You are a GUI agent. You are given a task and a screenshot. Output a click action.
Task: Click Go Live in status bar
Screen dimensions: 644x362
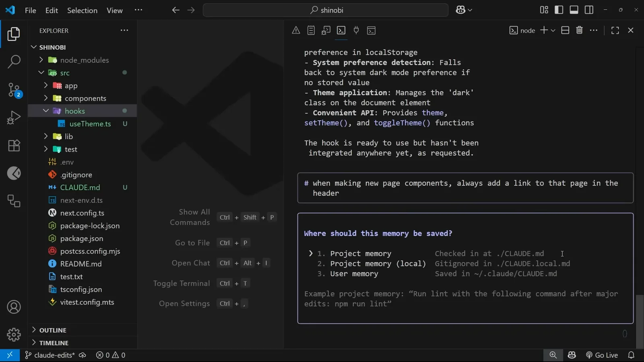[602, 355]
